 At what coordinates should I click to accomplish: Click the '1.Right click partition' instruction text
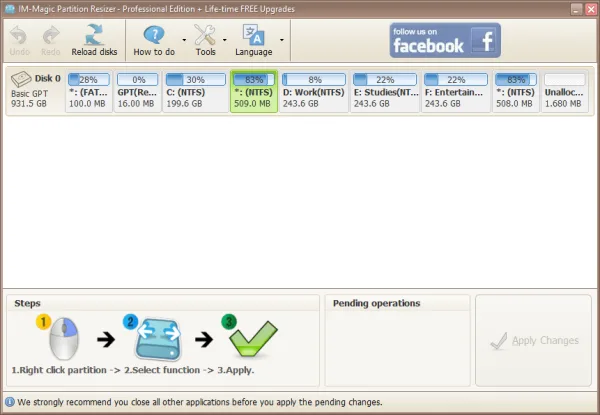pyautogui.click(x=59, y=370)
